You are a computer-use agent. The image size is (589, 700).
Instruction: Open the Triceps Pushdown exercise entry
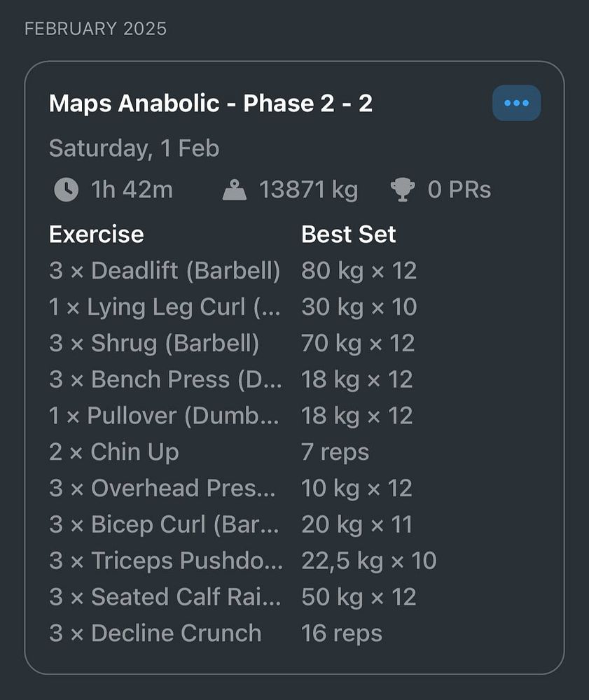pyautogui.click(x=166, y=561)
